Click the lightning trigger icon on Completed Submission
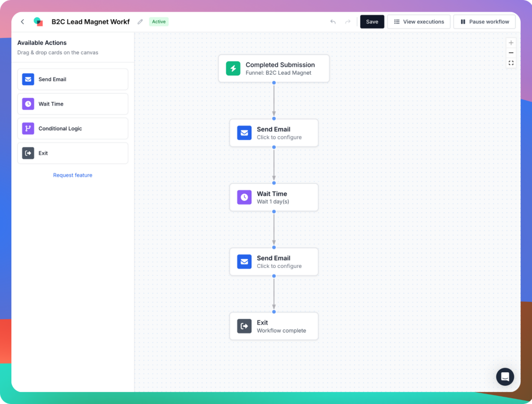Screen dimensions: 532x404 tap(232, 68)
